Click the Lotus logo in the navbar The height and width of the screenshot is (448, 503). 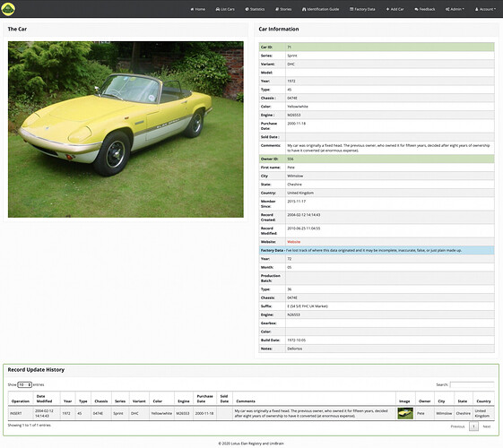(x=8, y=9)
